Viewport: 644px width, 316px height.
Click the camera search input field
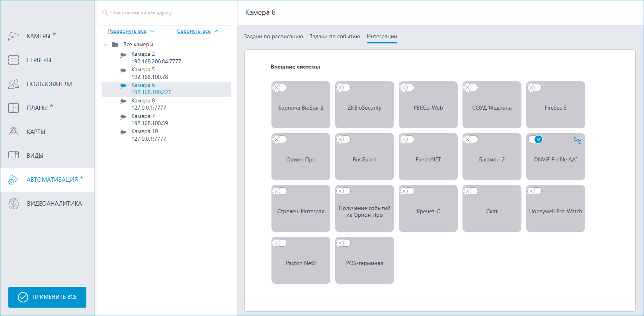(x=165, y=13)
